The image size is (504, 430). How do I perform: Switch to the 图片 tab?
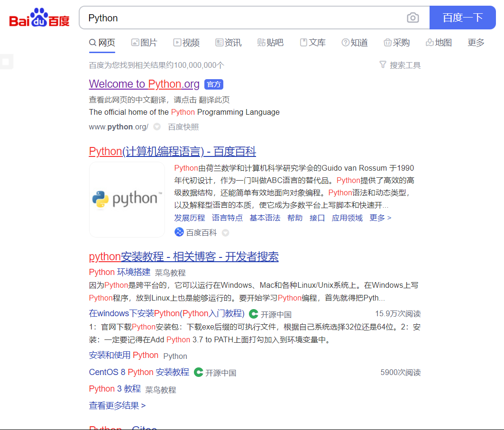144,43
